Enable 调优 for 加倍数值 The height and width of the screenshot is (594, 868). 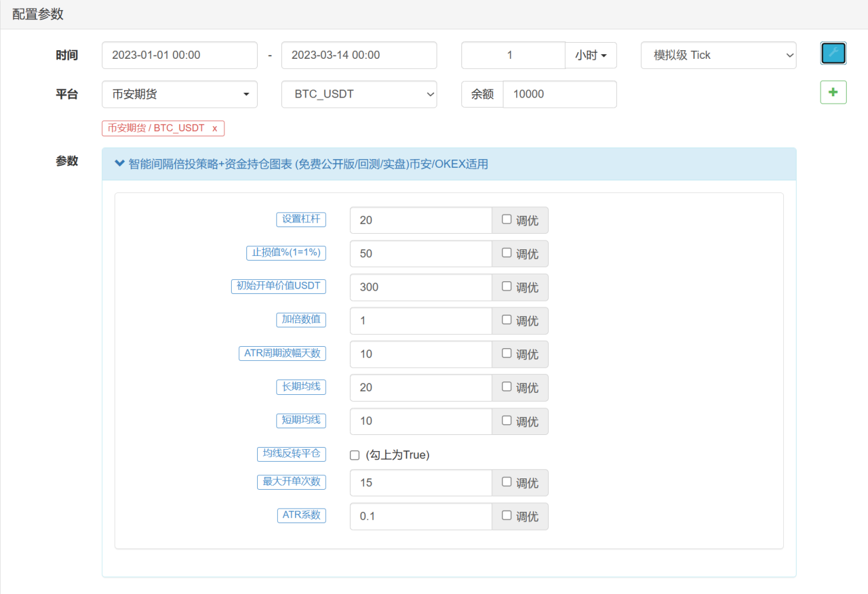(507, 319)
